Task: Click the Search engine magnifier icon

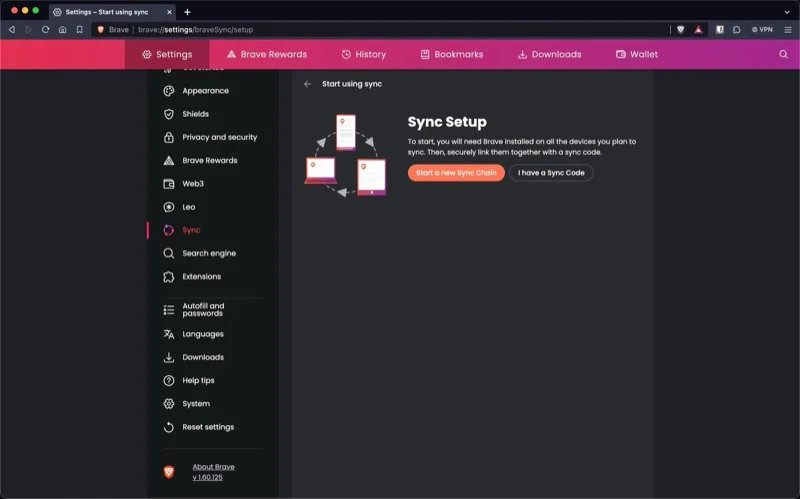Action: 169,253
